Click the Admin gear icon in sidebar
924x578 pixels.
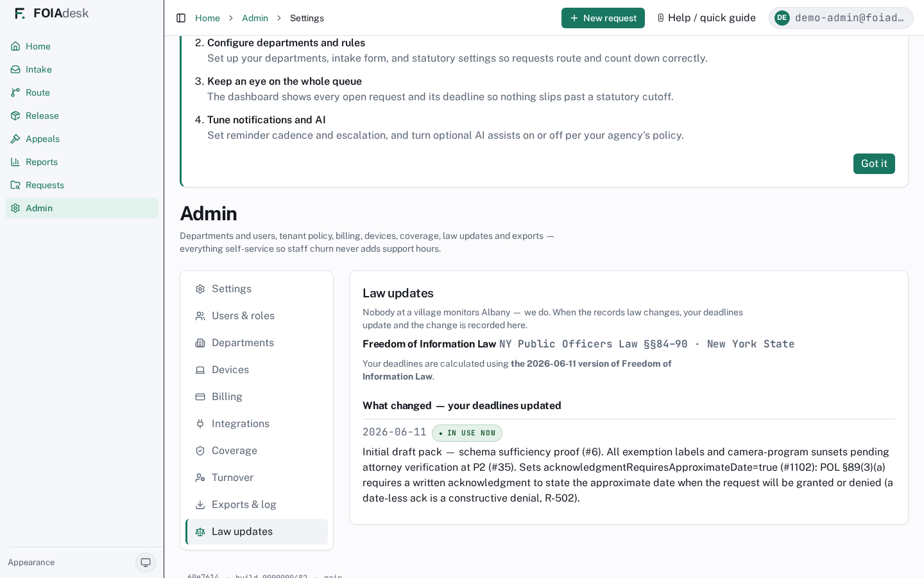(x=15, y=208)
